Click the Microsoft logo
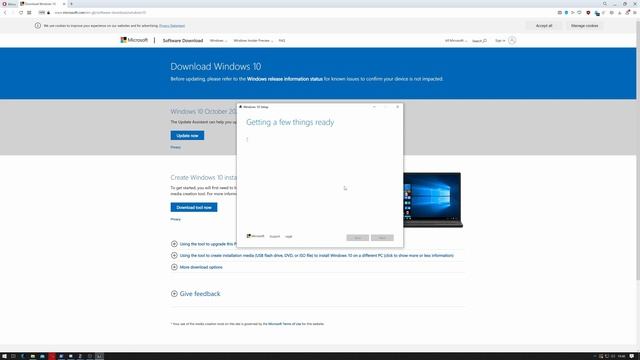 pos(134,40)
